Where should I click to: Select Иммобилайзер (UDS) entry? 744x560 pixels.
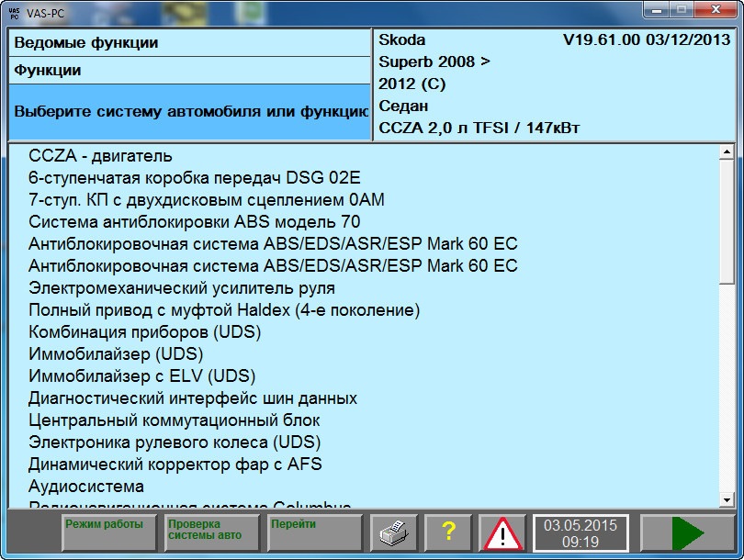[116, 353]
